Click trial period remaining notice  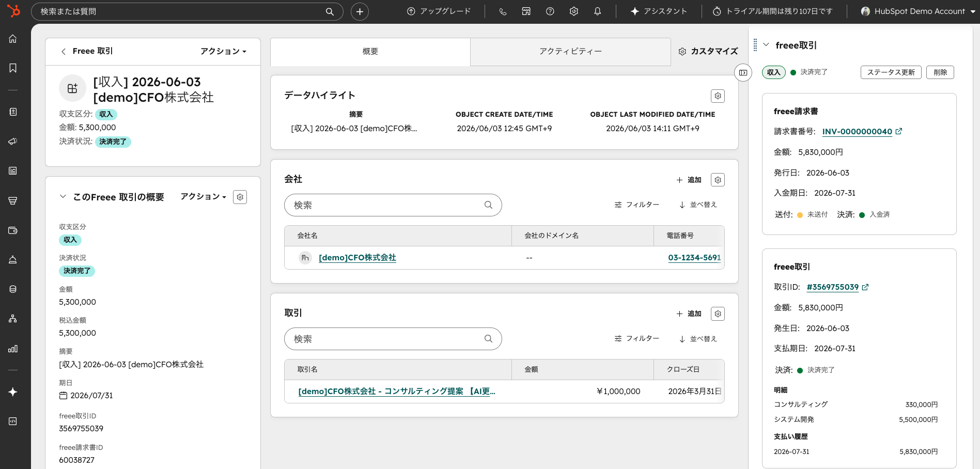point(773,11)
